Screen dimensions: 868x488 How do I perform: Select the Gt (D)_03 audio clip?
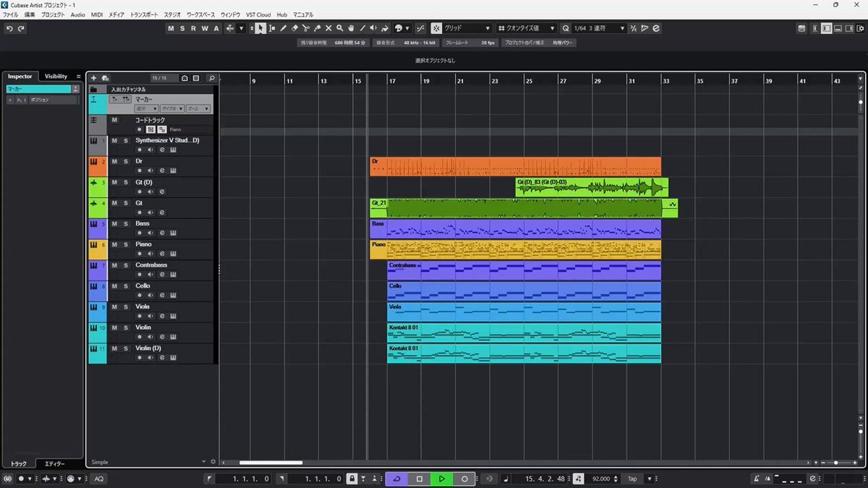(x=592, y=187)
